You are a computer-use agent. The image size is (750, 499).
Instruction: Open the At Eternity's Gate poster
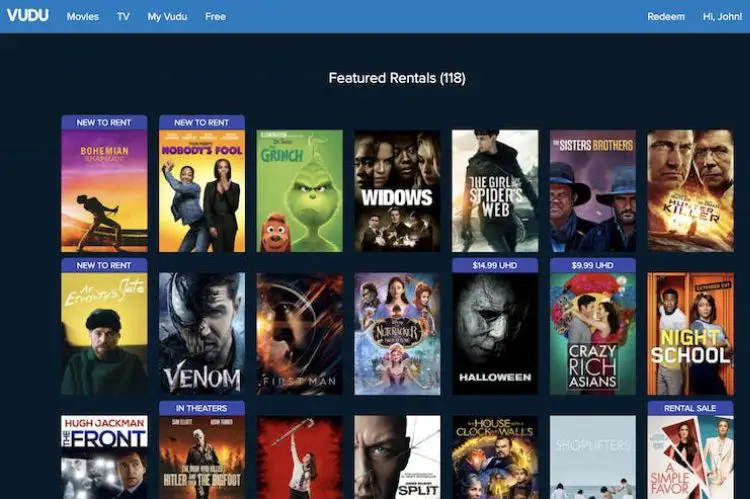click(104, 334)
